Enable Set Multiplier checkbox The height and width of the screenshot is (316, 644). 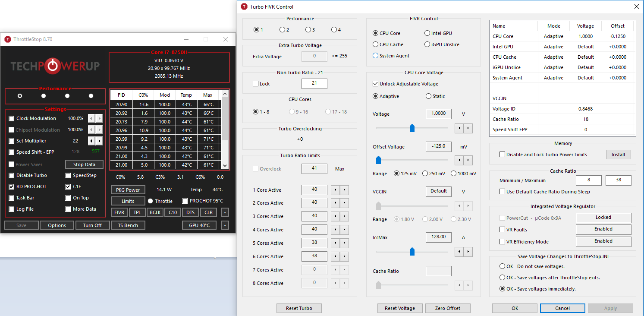pyautogui.click(x=12, y=141)
